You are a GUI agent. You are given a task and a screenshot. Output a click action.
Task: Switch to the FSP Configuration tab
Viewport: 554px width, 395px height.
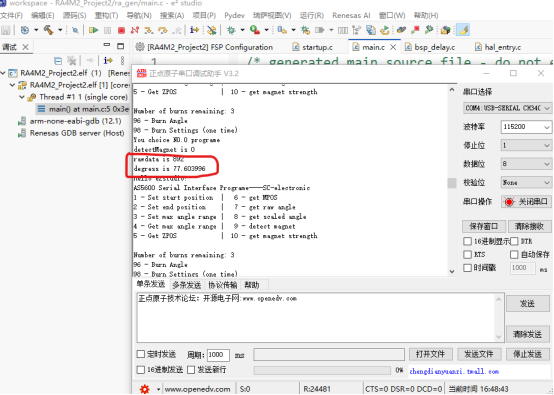click(x=205, y=47)
